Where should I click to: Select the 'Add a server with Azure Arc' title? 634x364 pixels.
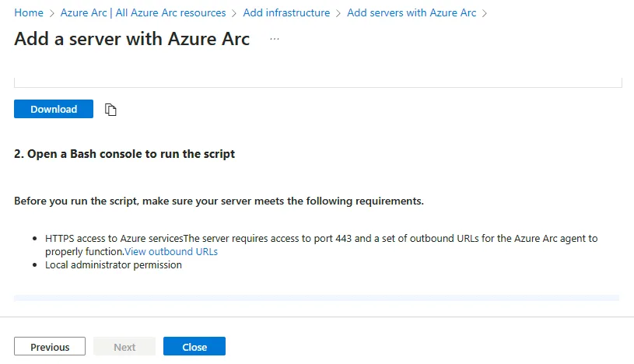coord(131,39)
